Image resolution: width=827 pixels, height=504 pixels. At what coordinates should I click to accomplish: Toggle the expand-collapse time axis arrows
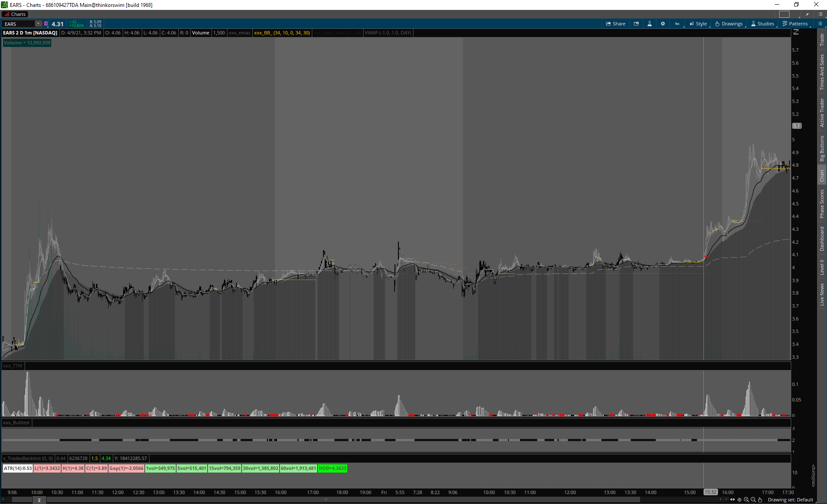click(x=732, y=500)
